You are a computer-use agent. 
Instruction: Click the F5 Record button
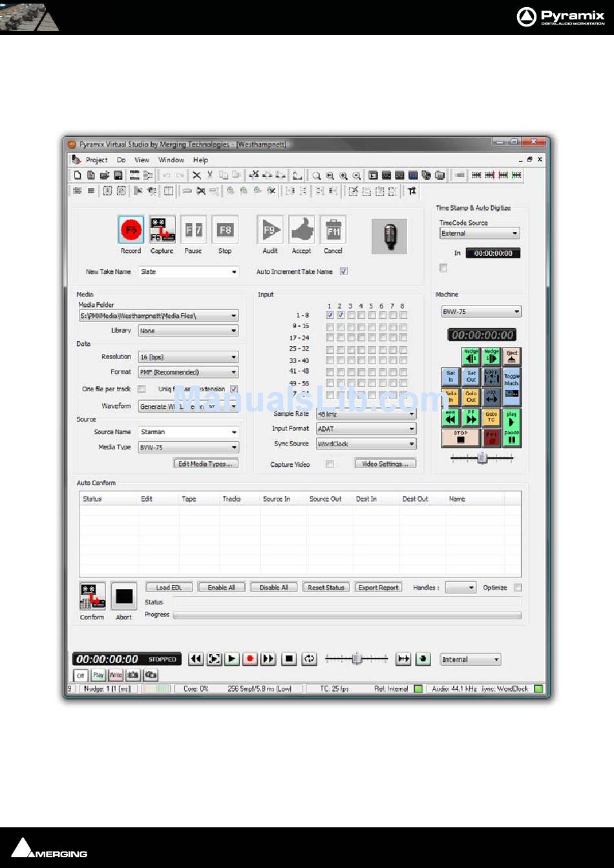click(131, 230)
